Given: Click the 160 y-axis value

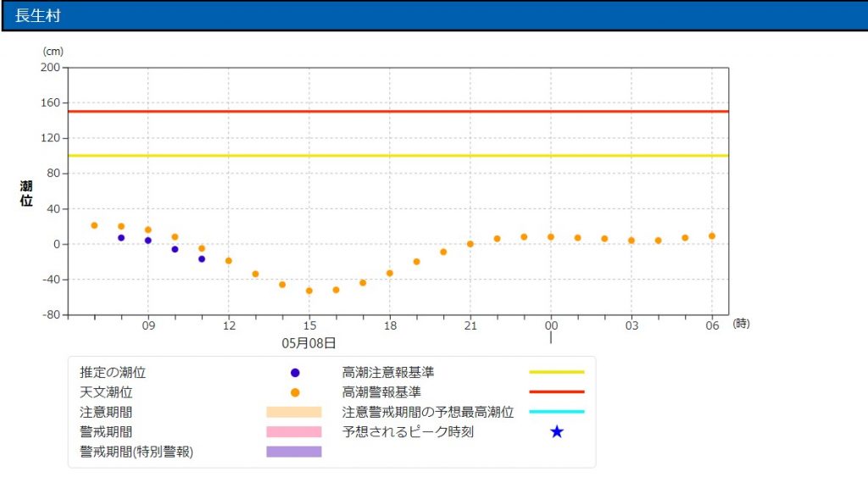Looking at the screenshot, I should 50,103.
